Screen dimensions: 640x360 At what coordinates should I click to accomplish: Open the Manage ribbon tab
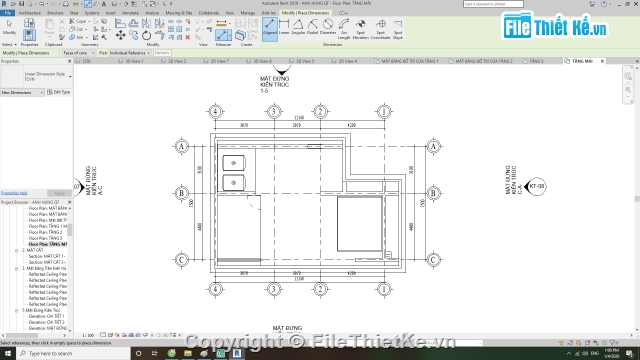[x=248, y=13]
